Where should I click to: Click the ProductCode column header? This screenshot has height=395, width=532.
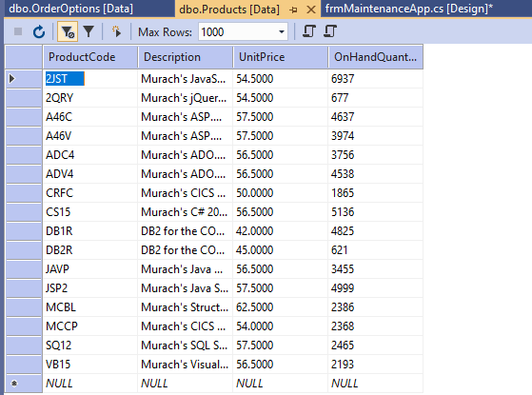[x=90, y=57]
